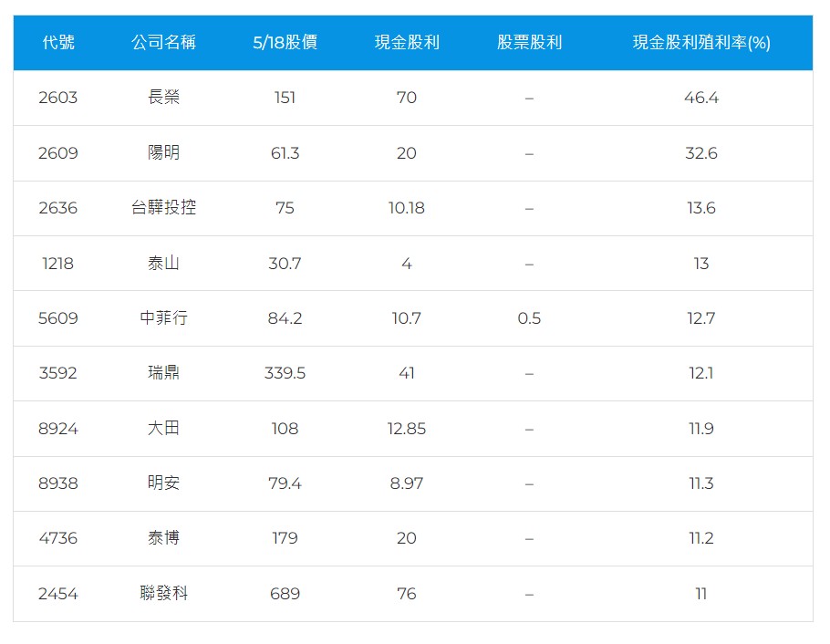830x644 pixels.
Task: Click cash dividend 12.85
Action: click(x=407, y=429)
